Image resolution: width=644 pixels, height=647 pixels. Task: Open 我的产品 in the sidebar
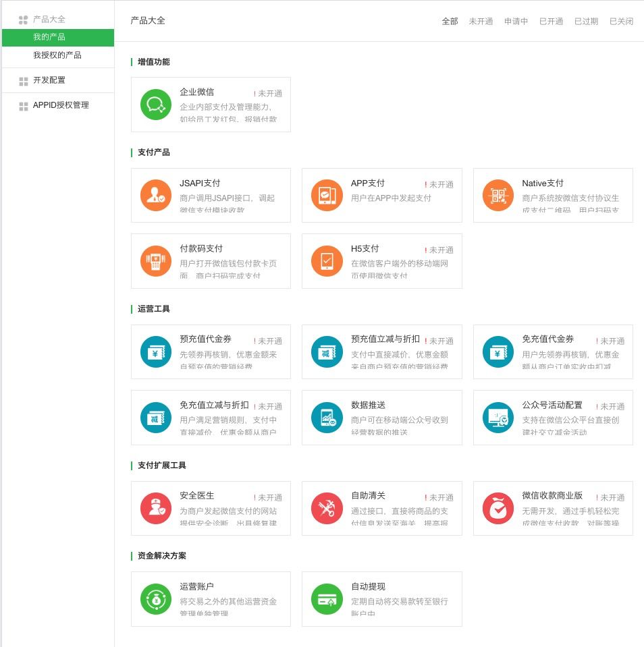pos(58,38)
